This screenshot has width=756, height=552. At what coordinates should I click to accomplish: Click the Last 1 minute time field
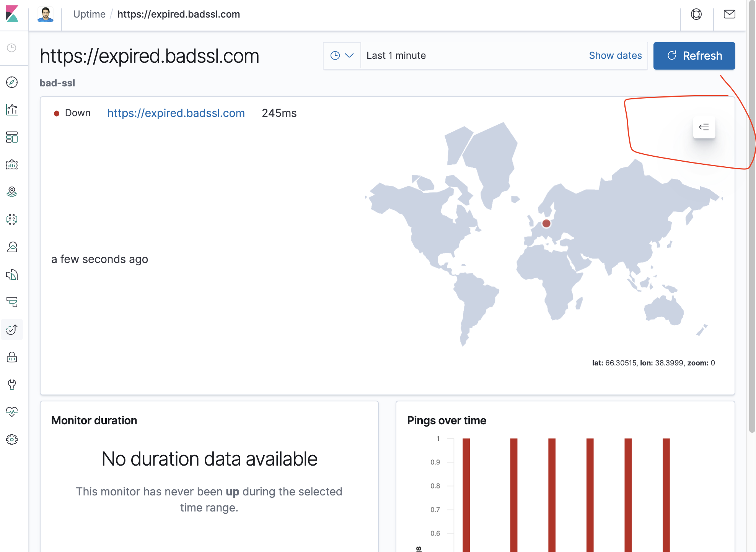pyautogui.click(x=396, y=56)
